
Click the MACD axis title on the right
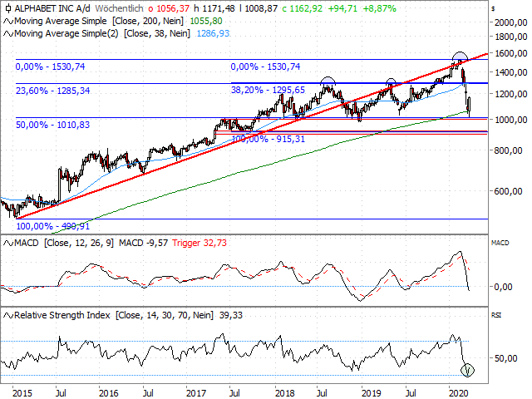(500, 243)
